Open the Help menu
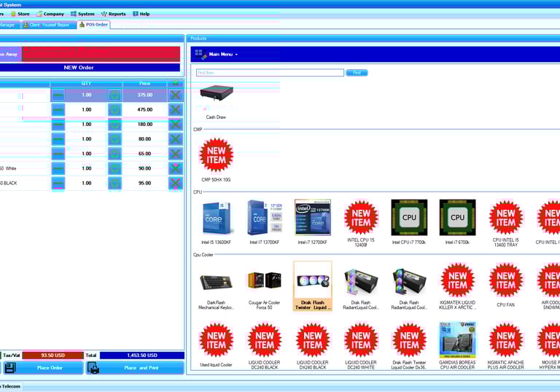 click(141, 14)
